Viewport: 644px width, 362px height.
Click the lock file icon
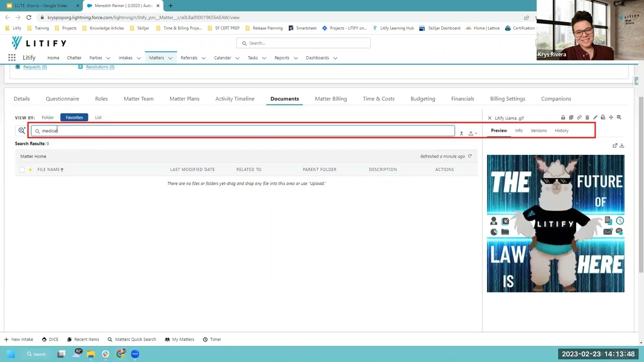(563, 118)
